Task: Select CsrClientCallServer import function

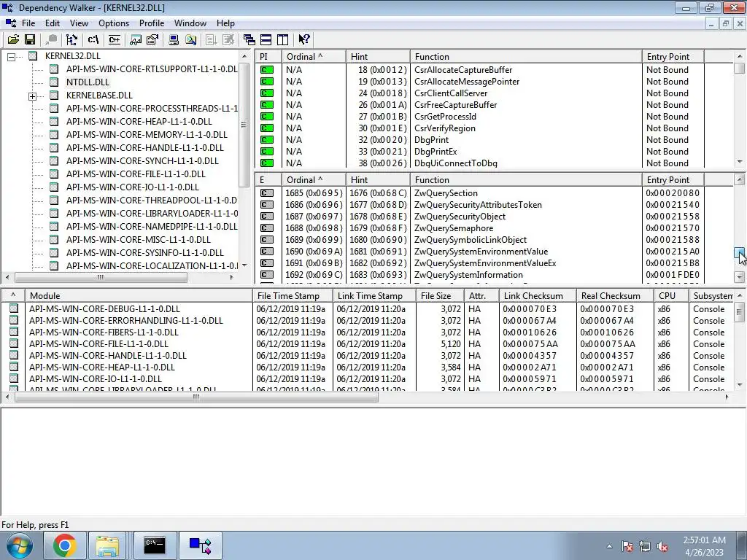Action: pos(451,93)
